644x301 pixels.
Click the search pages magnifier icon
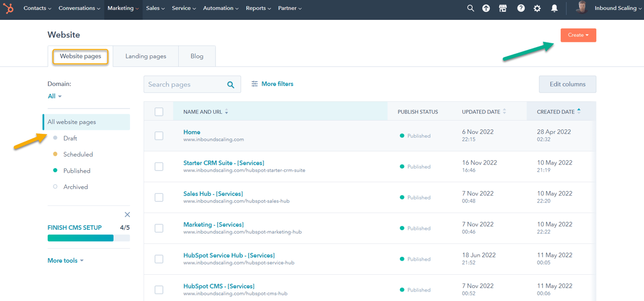231,85
